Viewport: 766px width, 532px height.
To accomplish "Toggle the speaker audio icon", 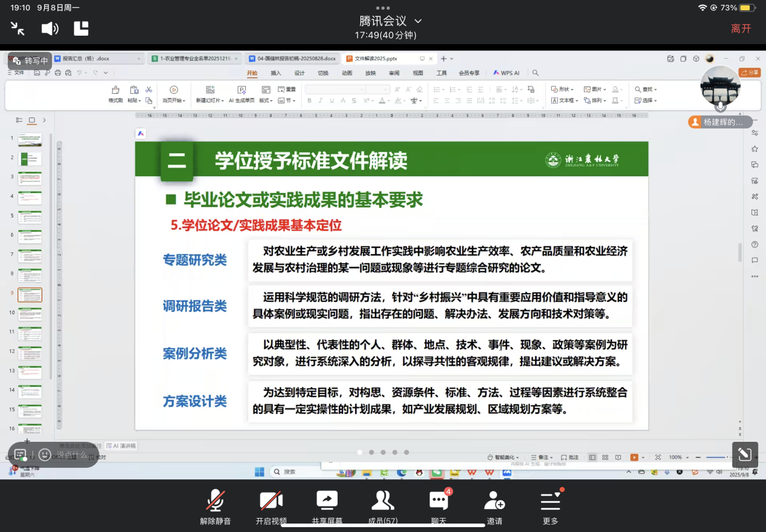I will point(50,28).
